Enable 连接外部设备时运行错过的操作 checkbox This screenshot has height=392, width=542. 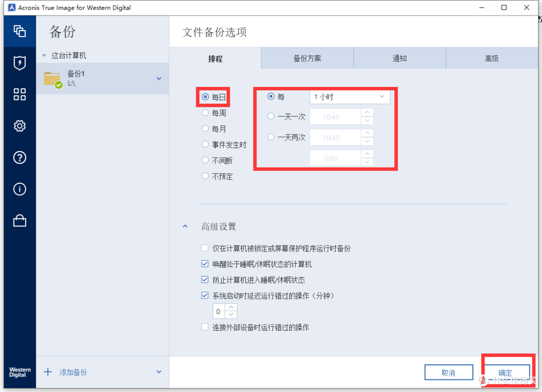point(205,327)
